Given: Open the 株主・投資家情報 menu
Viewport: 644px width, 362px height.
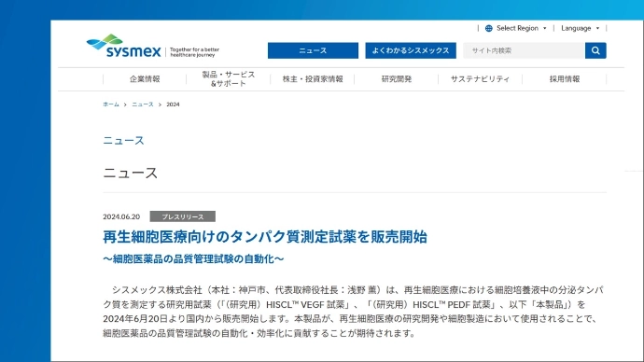Looking at the screenshot, I should (x=313, y=78).
